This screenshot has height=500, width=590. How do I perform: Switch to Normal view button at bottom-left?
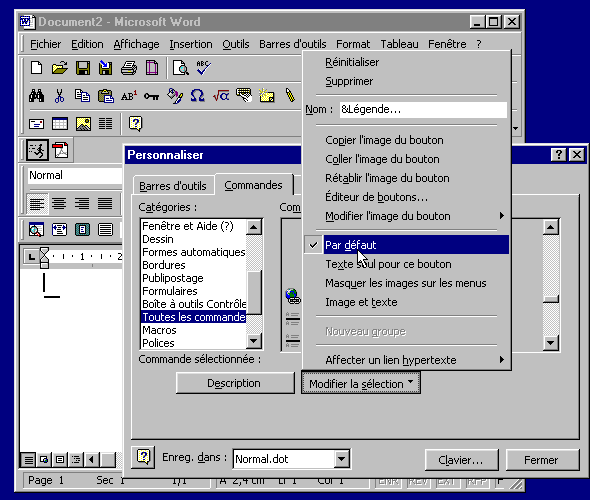(x=29, y=459)
